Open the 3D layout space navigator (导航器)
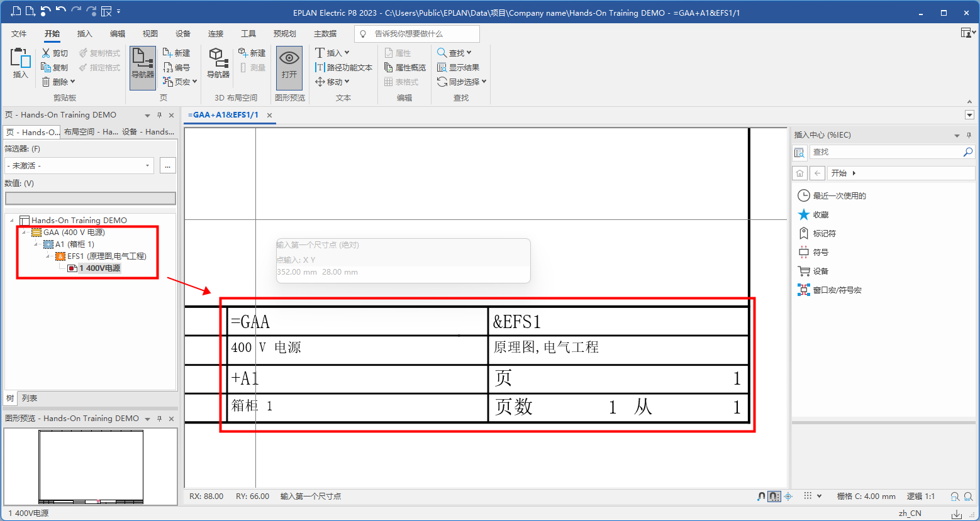980x521 pixels. tap(218, 63)
